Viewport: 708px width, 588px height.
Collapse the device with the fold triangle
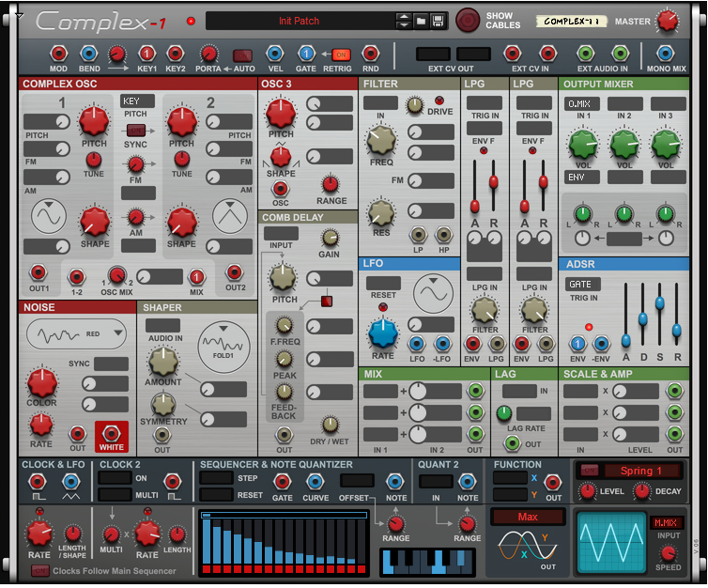[19, 16]
